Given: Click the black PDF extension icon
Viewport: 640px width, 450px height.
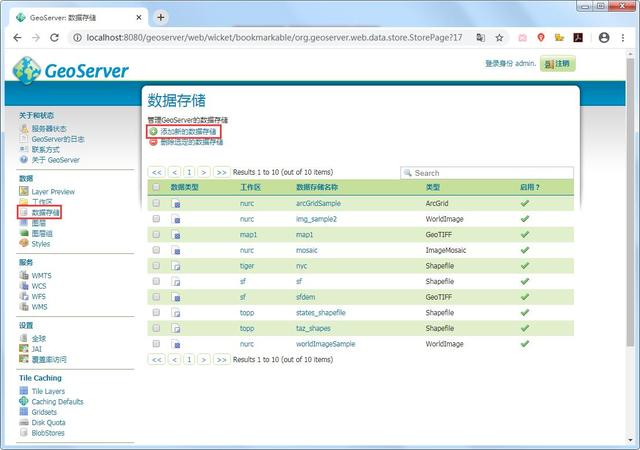Looking at the screenshot, I should 578,38.
